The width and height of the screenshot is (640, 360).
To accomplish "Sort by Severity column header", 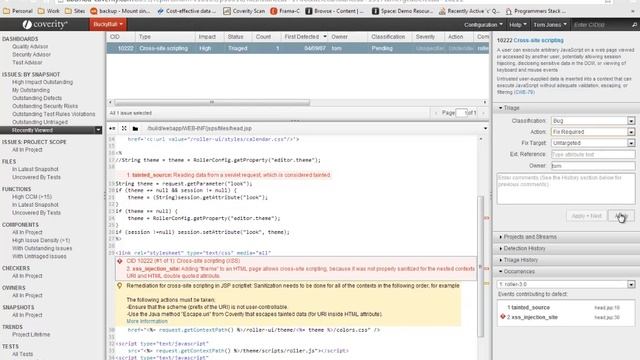I will tap(425, 37).
